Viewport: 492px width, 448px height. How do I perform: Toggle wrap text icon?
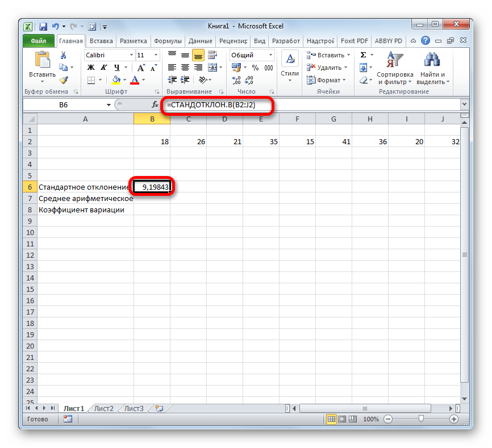point(212,55)
